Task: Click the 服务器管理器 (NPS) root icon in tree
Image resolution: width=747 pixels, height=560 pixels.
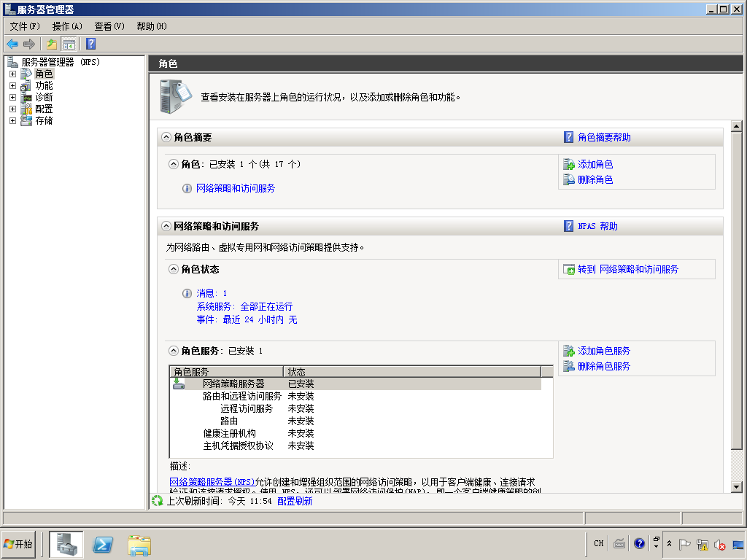Action: (13, 62)
